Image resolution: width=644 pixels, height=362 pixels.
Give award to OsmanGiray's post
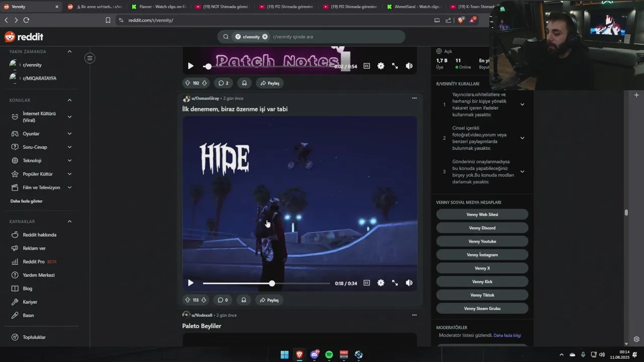pyautogui.click(x=244, y=300)
